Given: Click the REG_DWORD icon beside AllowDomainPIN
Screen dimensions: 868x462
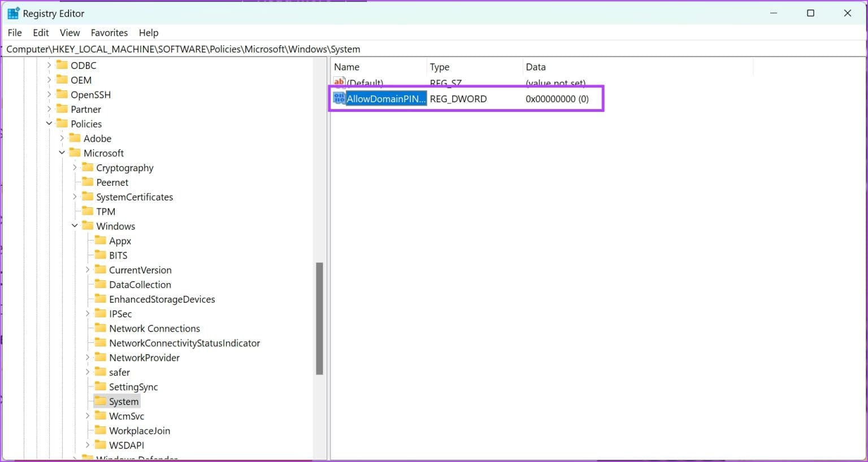Looking at the screenshot, I should [x=338, y=98].
